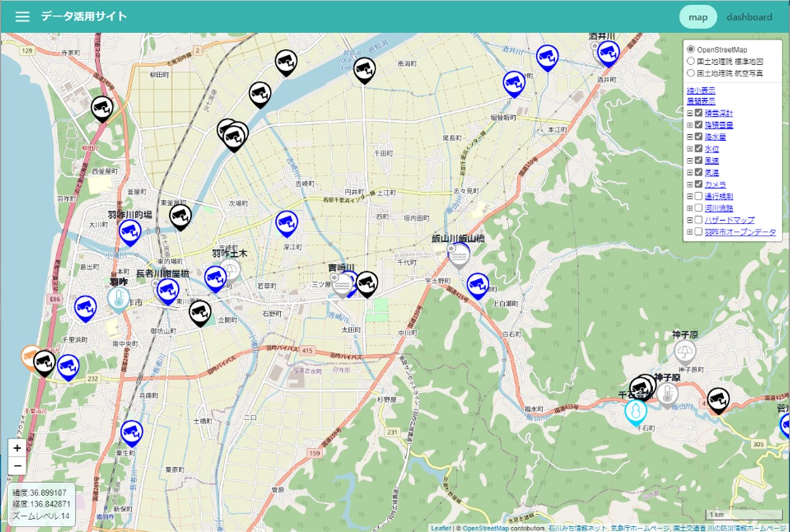The height and width of the screenshot is (532, 790).
Task: Click the water level marker at 飯山川飯山橋
Action: 459,255
